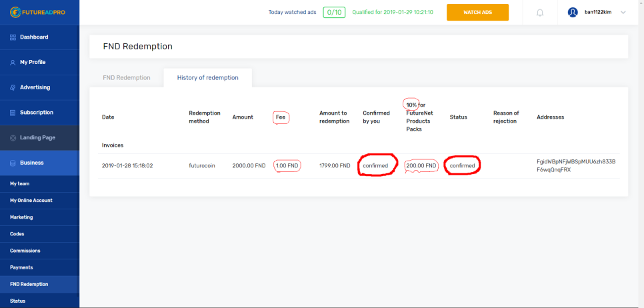This screenshot has width=644, height=308.
Task: Click the Status column header
Action: pyautogui.click(x=459, y=117)
